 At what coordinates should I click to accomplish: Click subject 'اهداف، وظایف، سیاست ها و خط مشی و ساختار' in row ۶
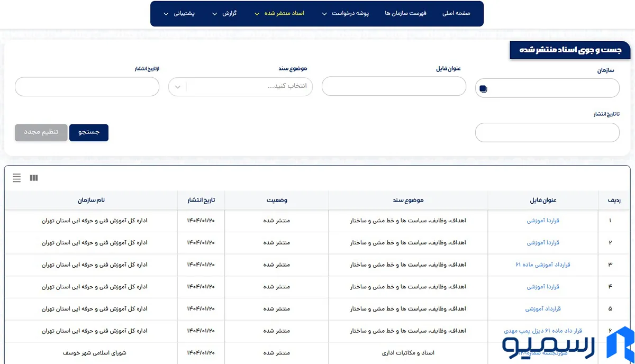pos(408,331)
